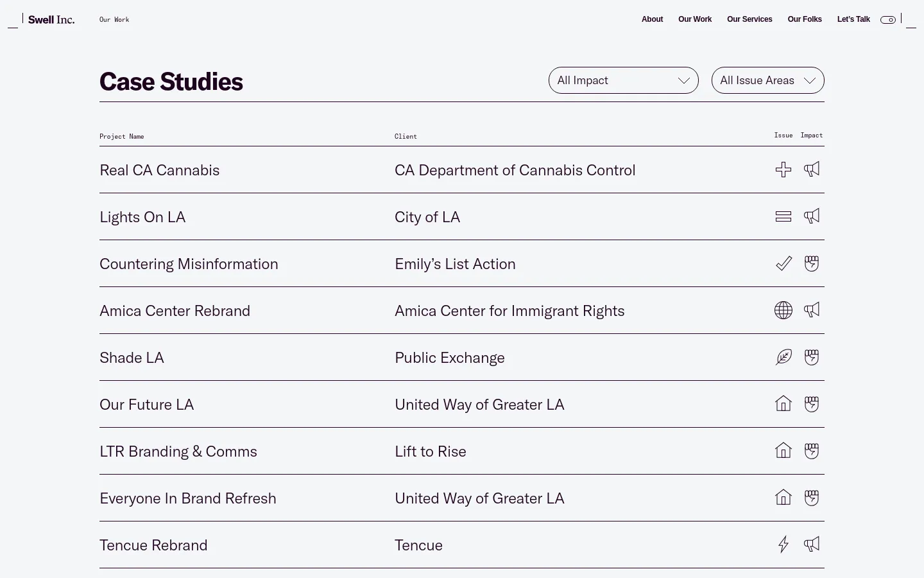924x578 pixels.
Task: Click client Tencue
Action: [418, 545]
